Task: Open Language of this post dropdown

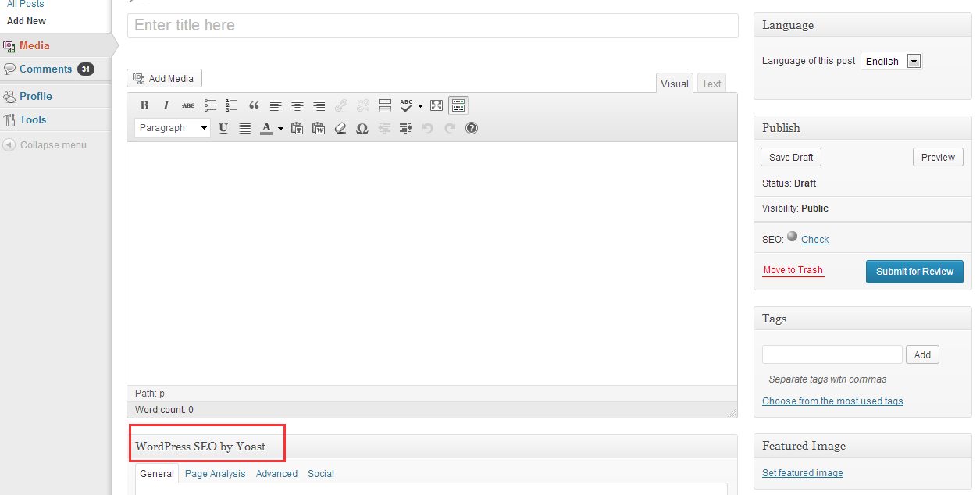Action: pyautogui.click(x=891, y=61)
